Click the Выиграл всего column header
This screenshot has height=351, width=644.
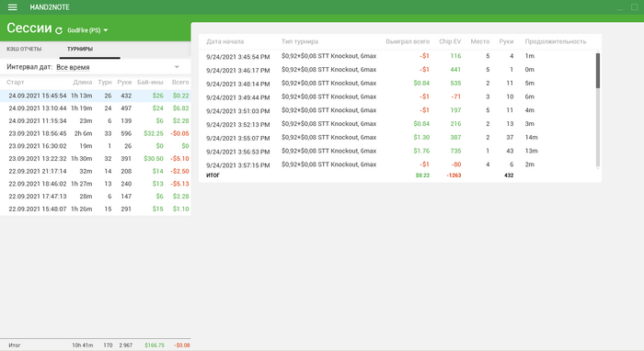tap(408, 41)
